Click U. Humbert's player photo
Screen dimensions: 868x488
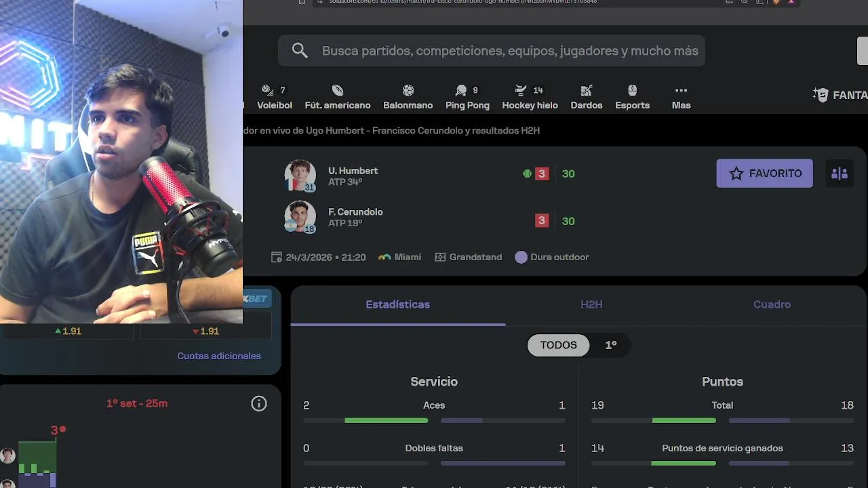point(300,176)
